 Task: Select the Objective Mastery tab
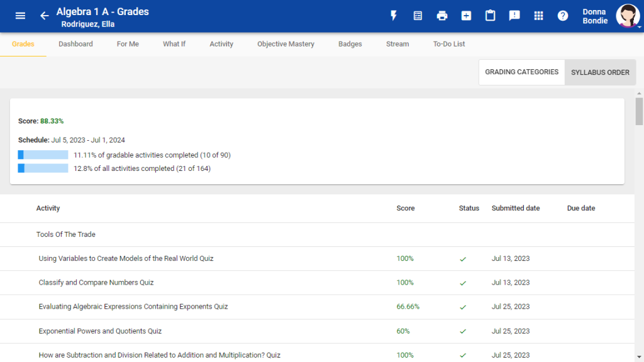(x=286, y=44)
